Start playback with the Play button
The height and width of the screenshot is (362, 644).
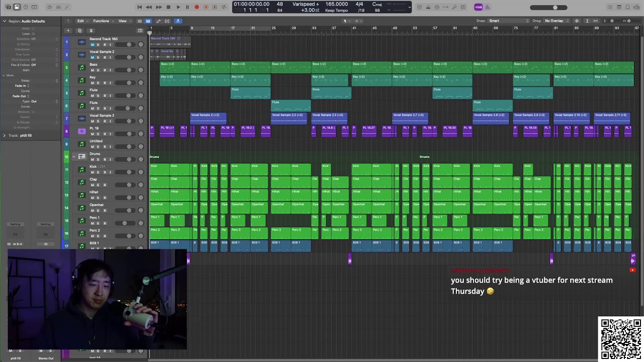point(178,7)
